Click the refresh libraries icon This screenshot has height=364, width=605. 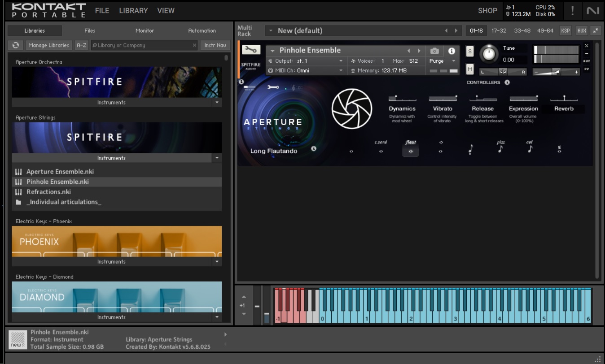(x=15, y=45)
